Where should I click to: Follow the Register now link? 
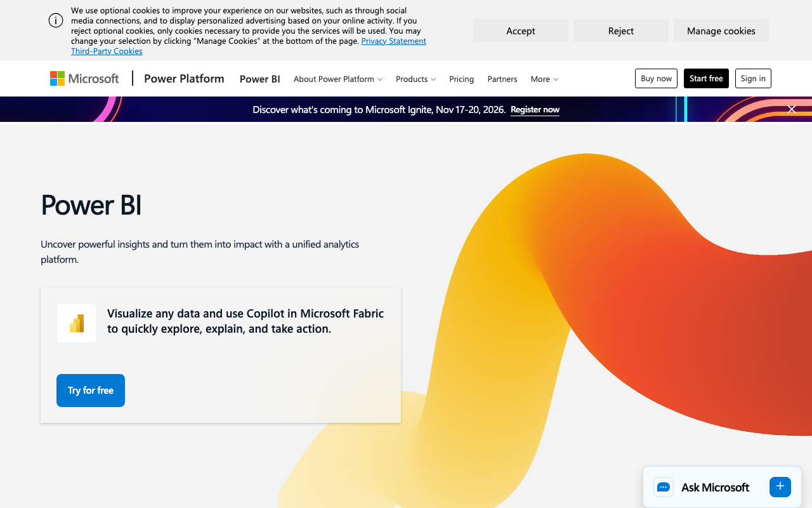535,109
